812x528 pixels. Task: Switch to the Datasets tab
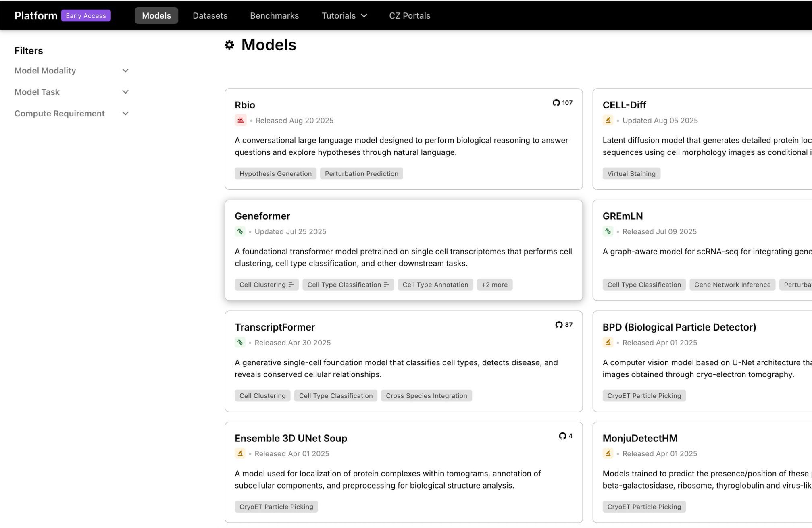210,16
